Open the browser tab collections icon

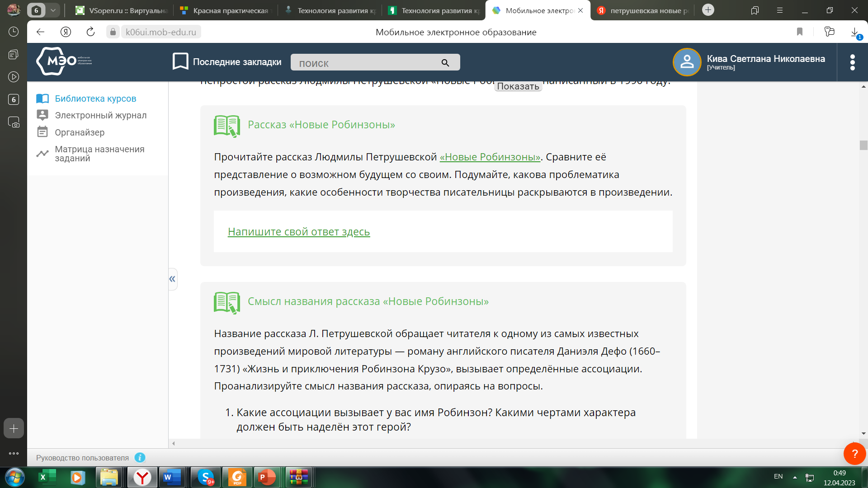point(755,10)
